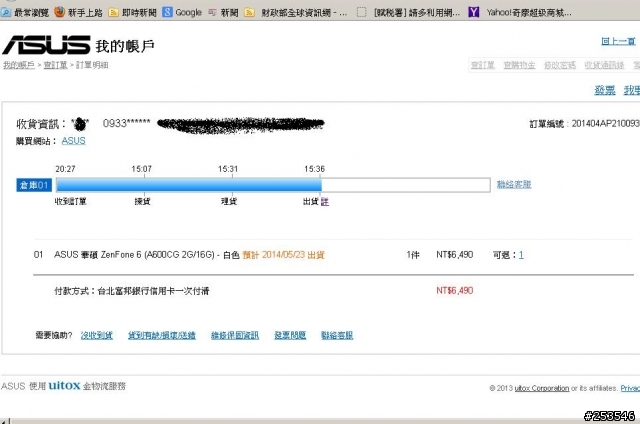Click the ASUS purchase site link

point(73,141)
